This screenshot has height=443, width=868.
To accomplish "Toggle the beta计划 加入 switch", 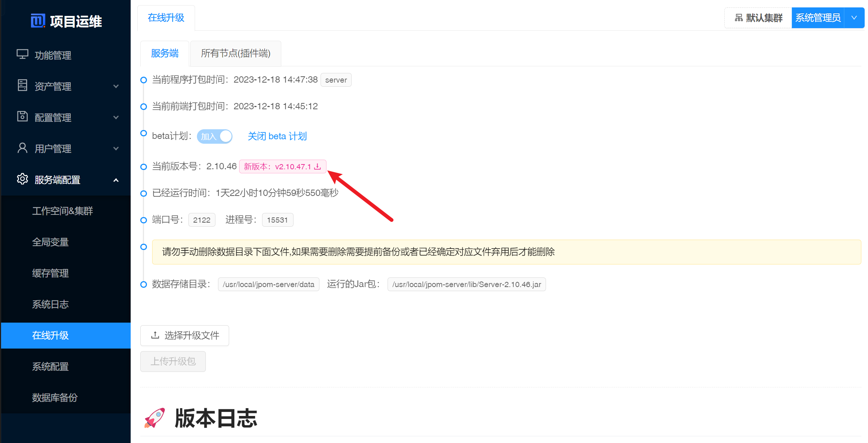I will pos(215,136).
